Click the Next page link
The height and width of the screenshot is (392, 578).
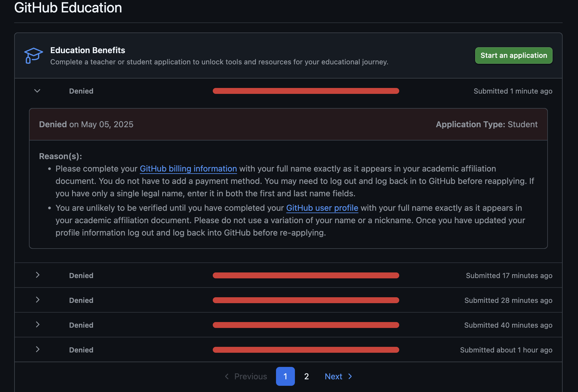tap(338, 376)
